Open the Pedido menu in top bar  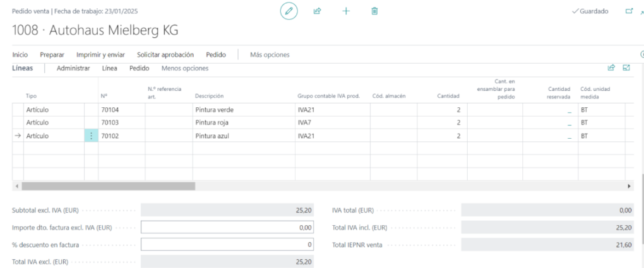216,55
